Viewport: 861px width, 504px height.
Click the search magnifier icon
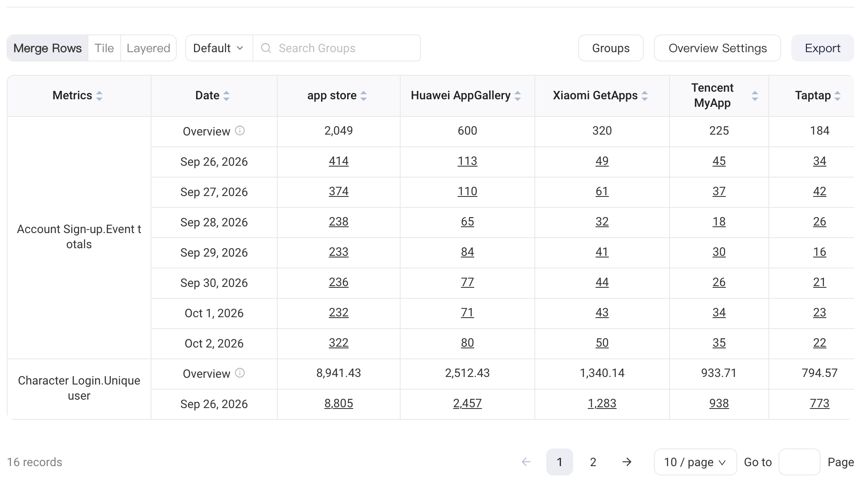tap(266, 48)
